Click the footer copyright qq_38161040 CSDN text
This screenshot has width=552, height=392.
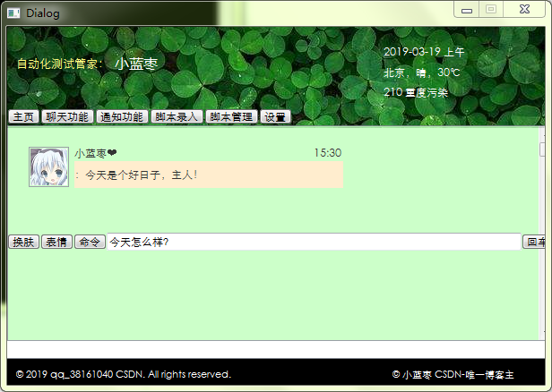pyautogui.click(x=124, y=374)
